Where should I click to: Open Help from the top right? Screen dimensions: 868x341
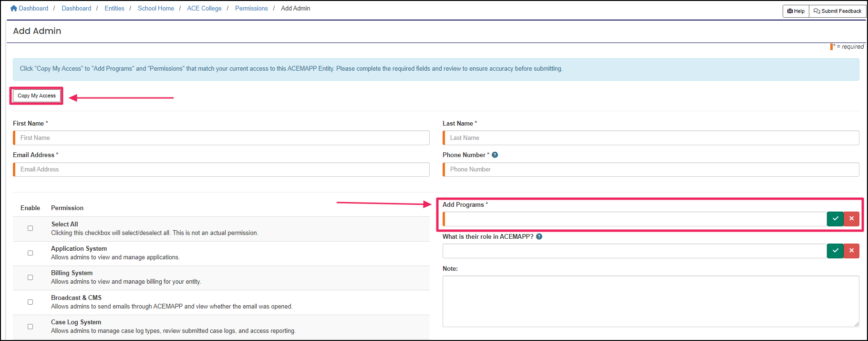796,11
